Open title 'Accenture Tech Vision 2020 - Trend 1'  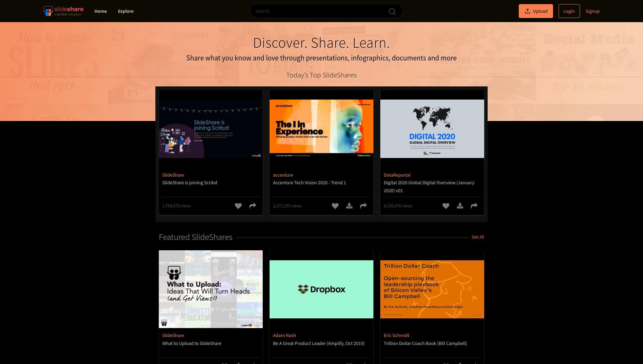[x=309, y=183]
